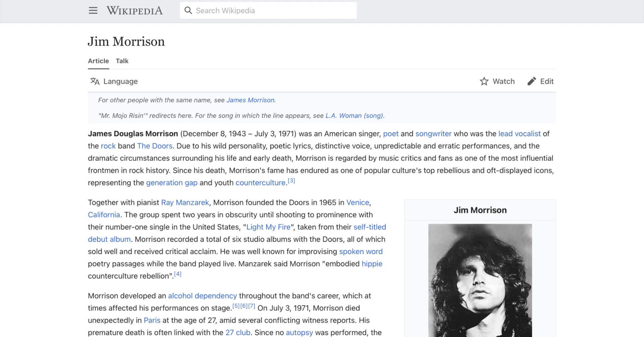
Task: Visit The Doors article link
Action: tap(155, 146)
